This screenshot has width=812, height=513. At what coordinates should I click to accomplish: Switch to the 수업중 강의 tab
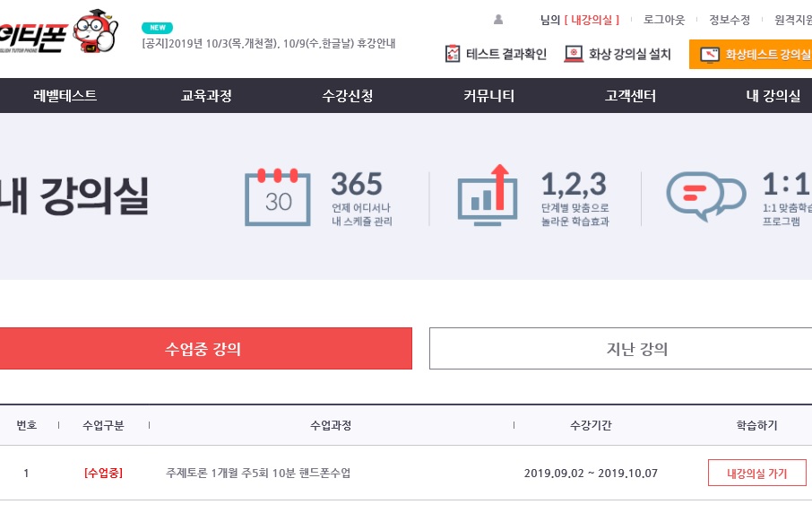click(x=204, y=348)
